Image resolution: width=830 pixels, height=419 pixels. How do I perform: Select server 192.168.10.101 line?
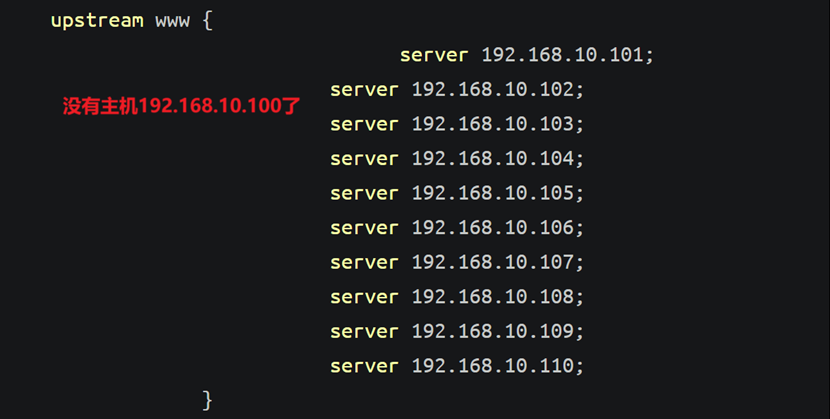click(527, 55)
